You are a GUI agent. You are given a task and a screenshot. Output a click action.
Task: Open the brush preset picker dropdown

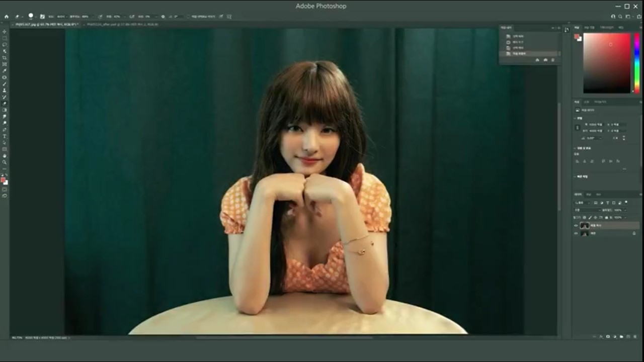click(31, 17)
